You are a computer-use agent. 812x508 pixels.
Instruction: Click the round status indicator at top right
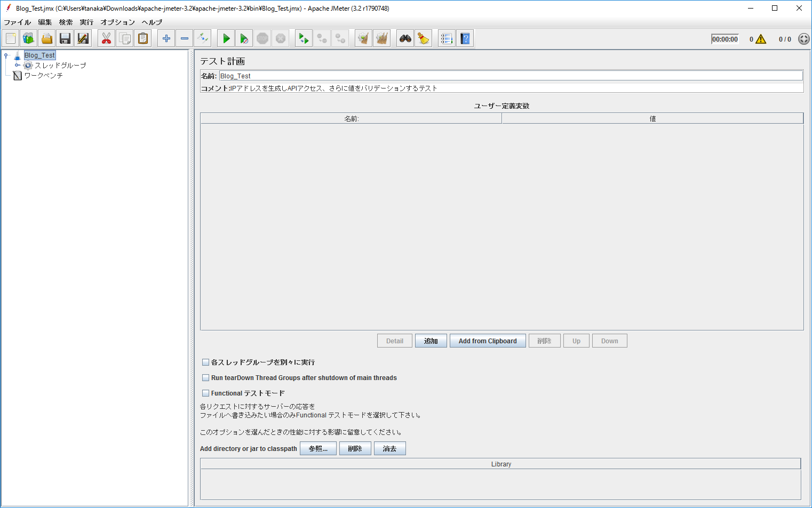coord(804,39)
